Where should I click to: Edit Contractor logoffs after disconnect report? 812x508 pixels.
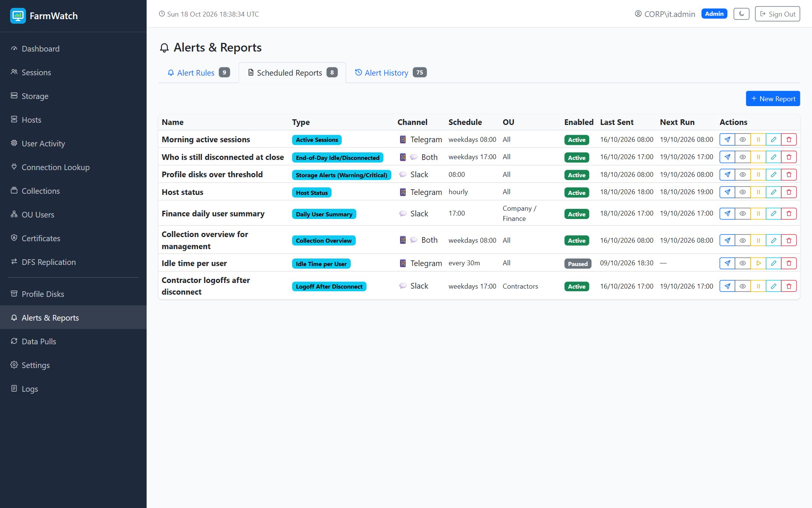click(773, 286)
